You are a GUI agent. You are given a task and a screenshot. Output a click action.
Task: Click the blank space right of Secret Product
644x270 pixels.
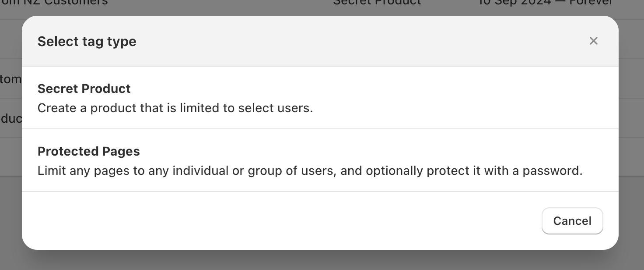click(372, 89)
